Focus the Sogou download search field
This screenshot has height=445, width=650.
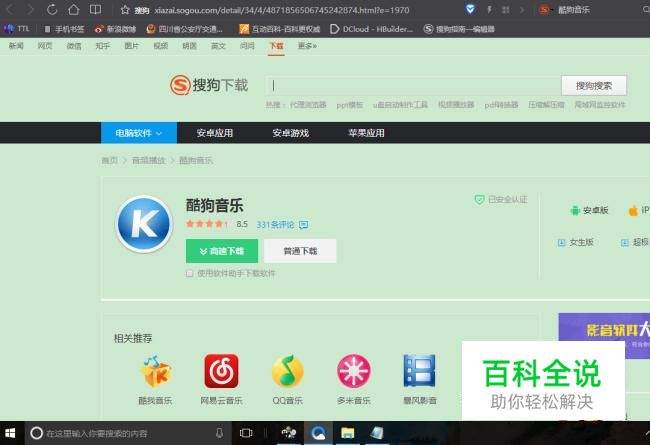412,85
